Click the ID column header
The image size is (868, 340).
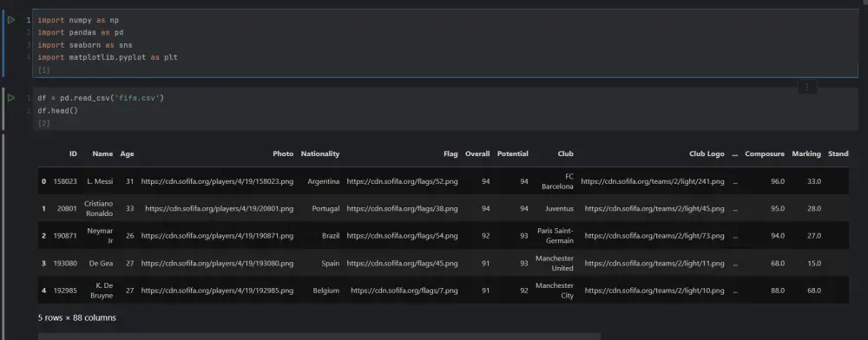tap(73, 154)
